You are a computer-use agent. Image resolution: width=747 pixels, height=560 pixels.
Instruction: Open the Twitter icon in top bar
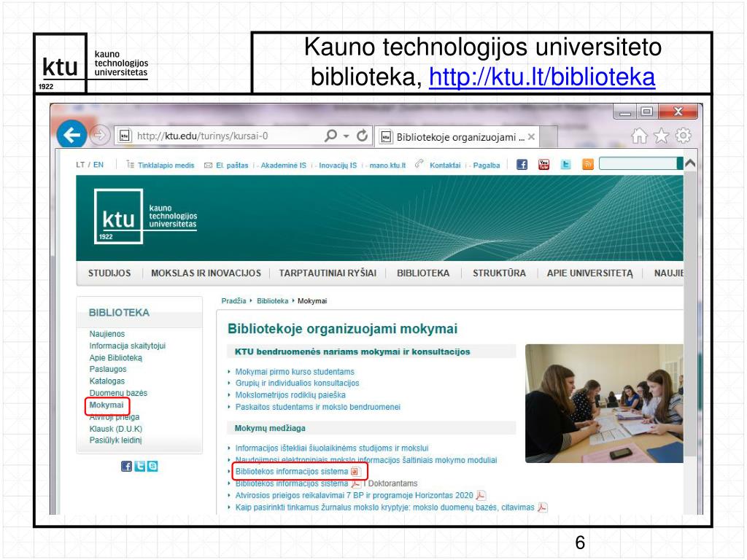coord(565,165)
